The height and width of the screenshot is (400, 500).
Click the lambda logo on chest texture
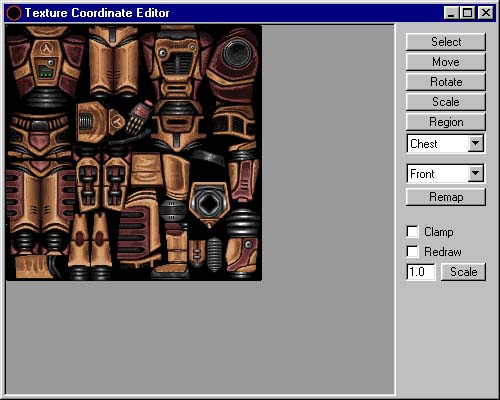tap(47, 49)
